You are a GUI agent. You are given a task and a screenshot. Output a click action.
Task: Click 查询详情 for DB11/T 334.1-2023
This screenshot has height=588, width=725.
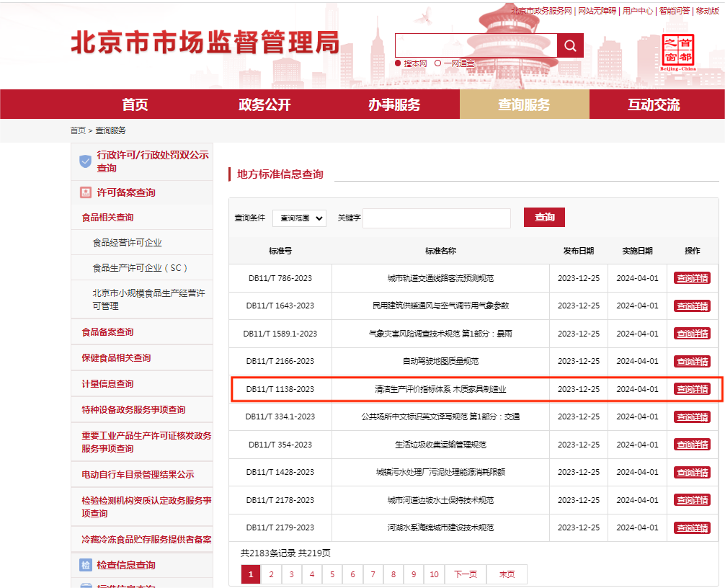pos(692,417)
